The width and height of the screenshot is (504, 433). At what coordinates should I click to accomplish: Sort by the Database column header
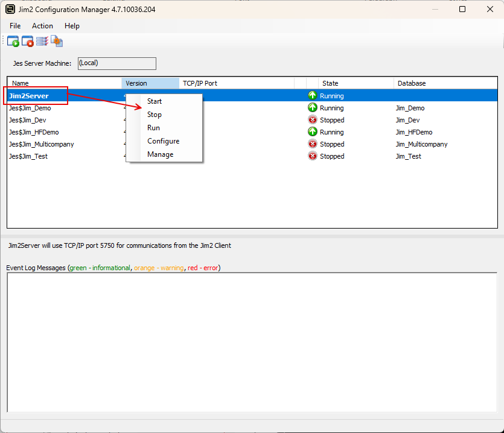pos(445,83)
